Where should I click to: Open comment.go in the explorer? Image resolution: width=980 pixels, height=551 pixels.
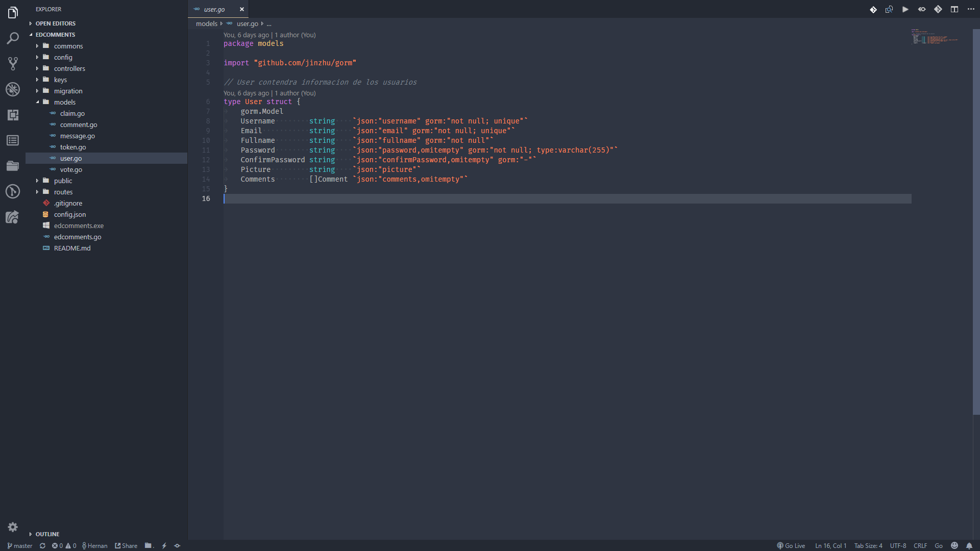click(78, 124)
